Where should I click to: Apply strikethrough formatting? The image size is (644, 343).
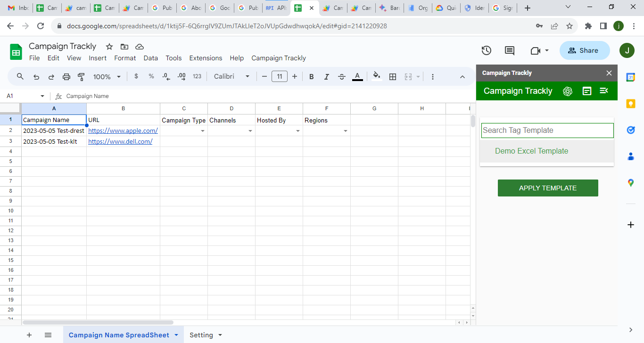pos(341,76)
